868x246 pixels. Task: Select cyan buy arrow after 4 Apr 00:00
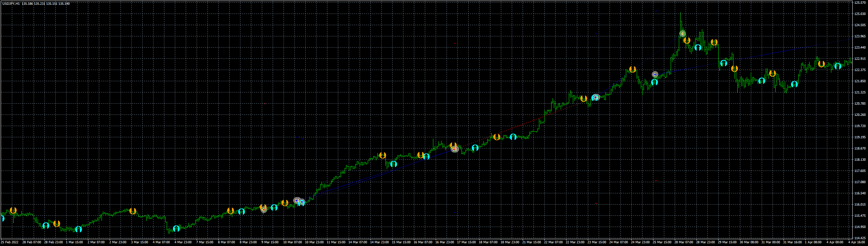tap(838, 66)
